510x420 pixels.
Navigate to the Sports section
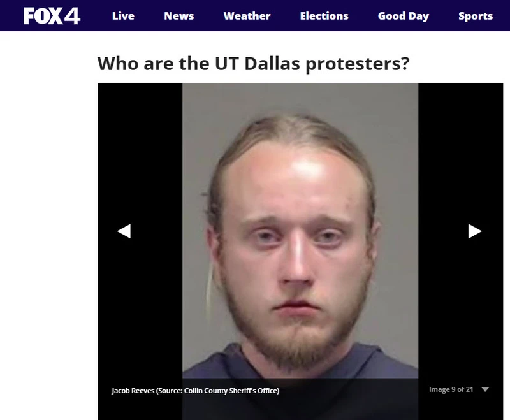tap(476, 16)
